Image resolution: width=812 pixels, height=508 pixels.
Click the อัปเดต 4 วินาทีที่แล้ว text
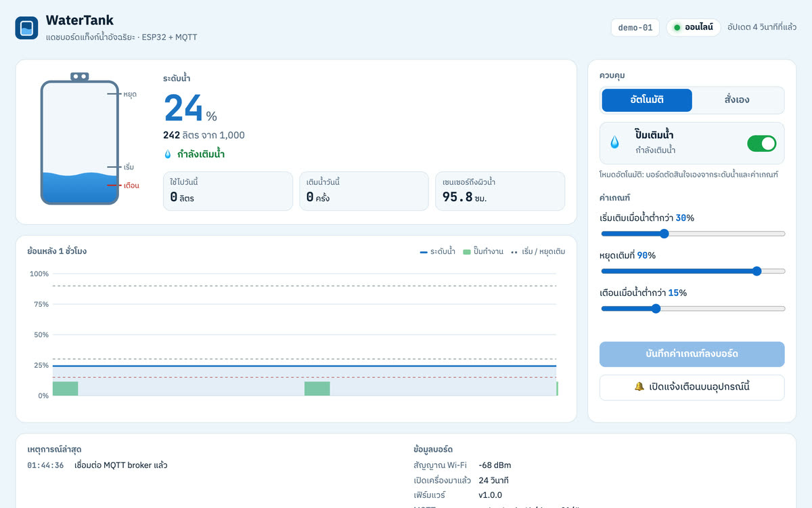(x=762, y=28)
